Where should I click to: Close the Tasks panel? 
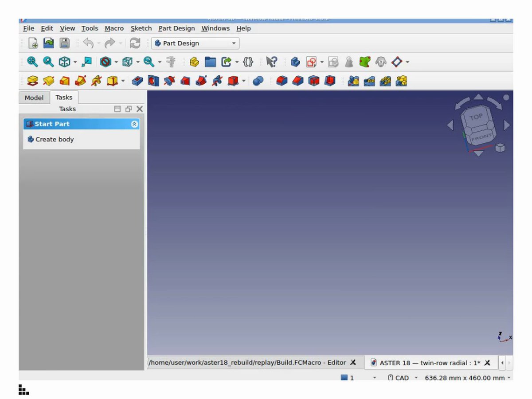(x=140, y=109)
